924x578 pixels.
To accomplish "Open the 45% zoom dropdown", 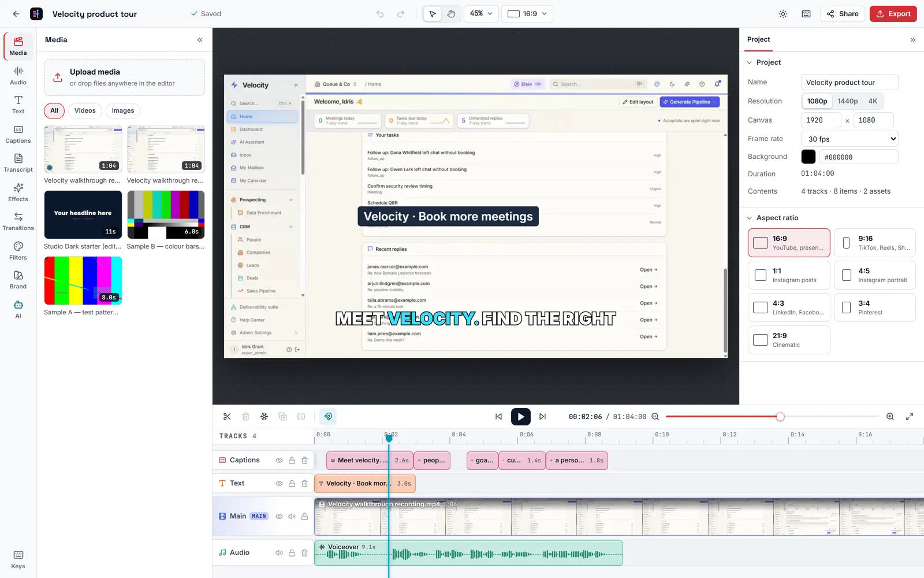I will (x=481, y=14).
